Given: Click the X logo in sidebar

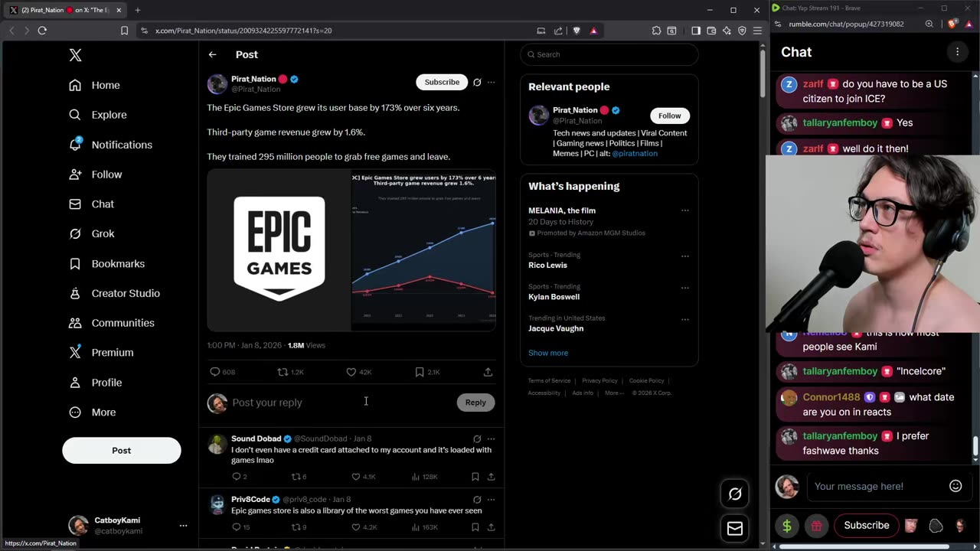Looking at the screenshot, I should [75, 55].
